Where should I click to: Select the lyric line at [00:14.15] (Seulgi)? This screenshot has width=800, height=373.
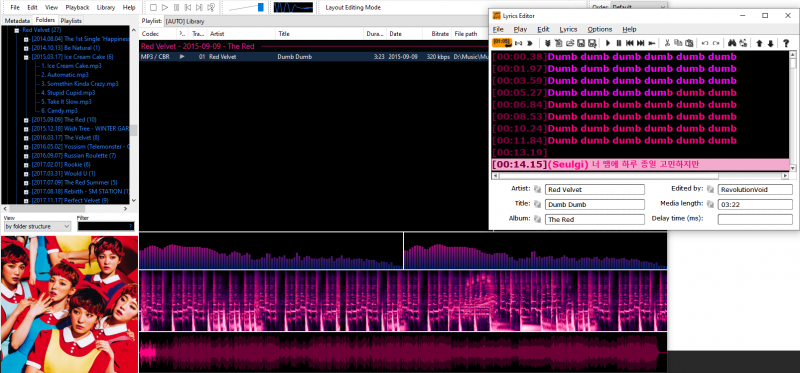640,164
